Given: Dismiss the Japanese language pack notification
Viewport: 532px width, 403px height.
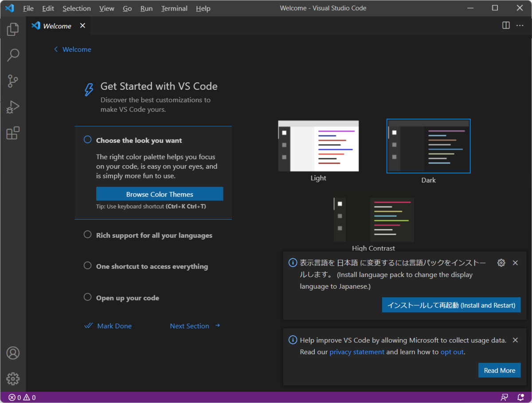Looking at the screenshot, I should point(515,263).
